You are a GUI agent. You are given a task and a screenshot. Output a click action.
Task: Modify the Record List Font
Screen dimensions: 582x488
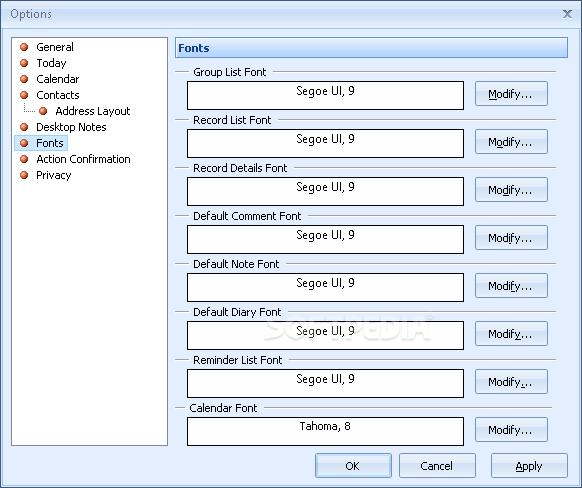point(511,142)
